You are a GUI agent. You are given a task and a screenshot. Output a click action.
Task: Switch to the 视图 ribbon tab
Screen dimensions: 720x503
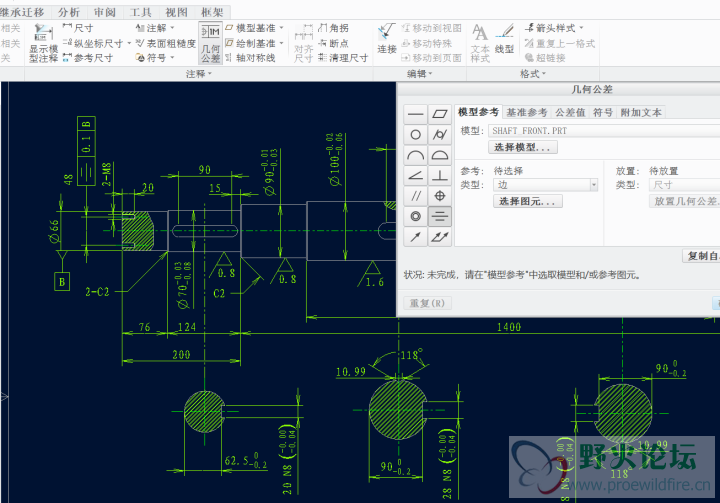[x=176, y=12]
